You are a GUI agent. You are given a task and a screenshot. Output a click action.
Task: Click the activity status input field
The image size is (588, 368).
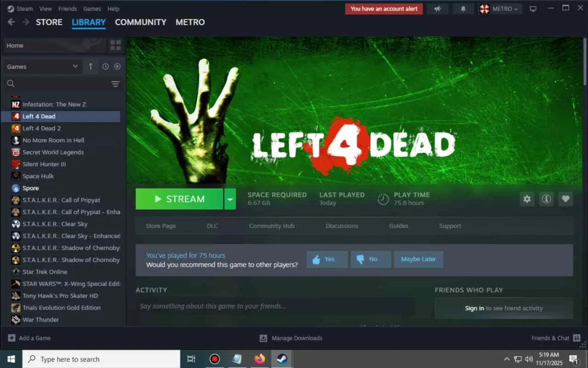(276, 306)
